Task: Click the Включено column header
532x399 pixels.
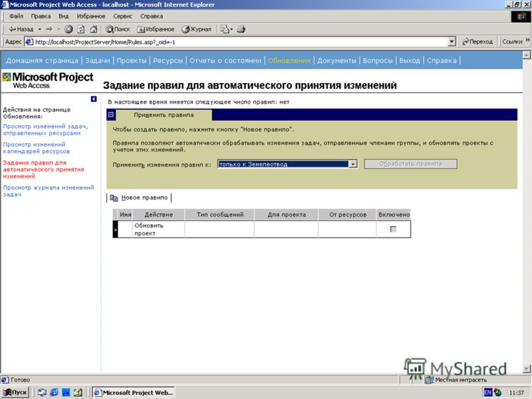Action: tap(394, 214)
